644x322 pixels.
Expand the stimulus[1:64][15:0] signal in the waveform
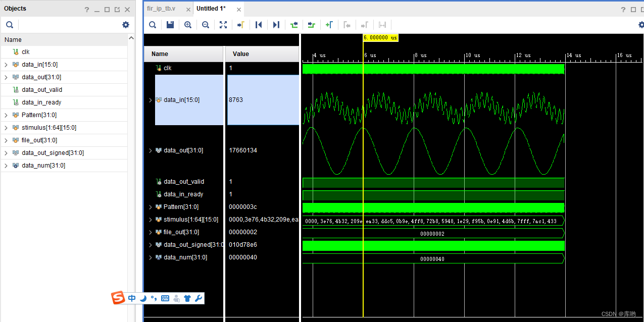coord(150,219)
